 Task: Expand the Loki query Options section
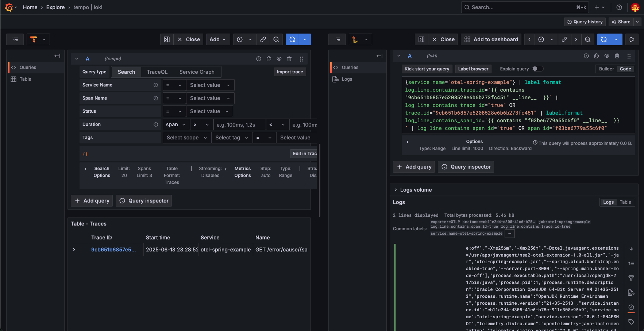point(407,142)
